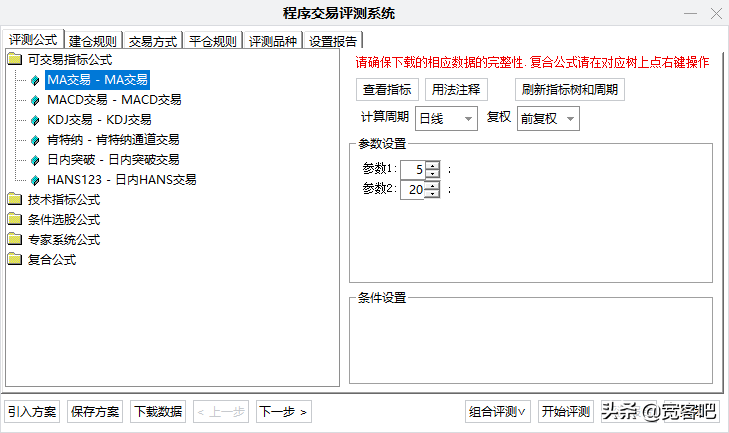
Task: Click the KDJ交易 formula icon
Action: coord(36,120)
